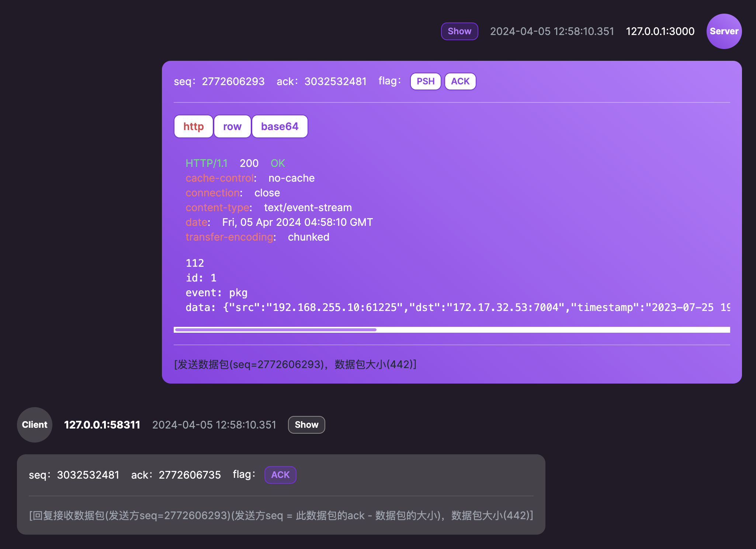756x549 pixels.
Task: Click the cache-control header line
Action: [250, 178]
